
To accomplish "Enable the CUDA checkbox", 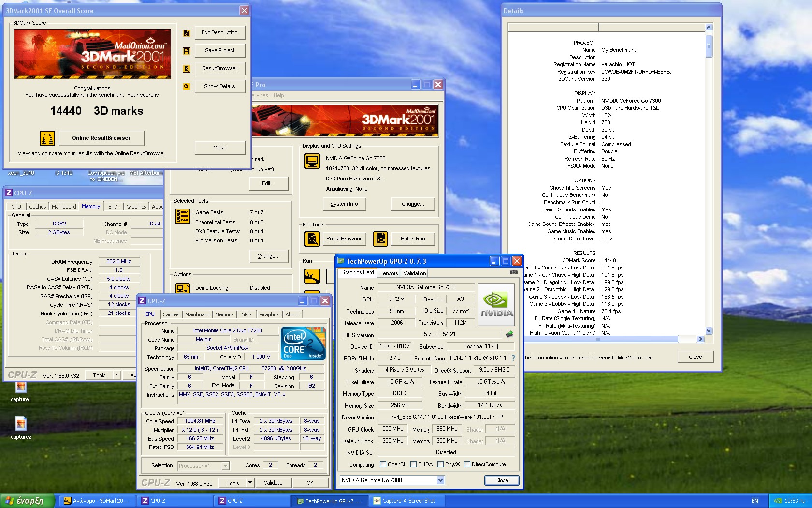I will point(414,464).
